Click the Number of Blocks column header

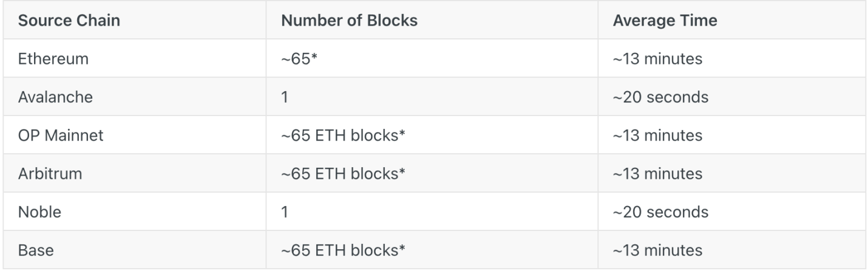pos(349,20)
